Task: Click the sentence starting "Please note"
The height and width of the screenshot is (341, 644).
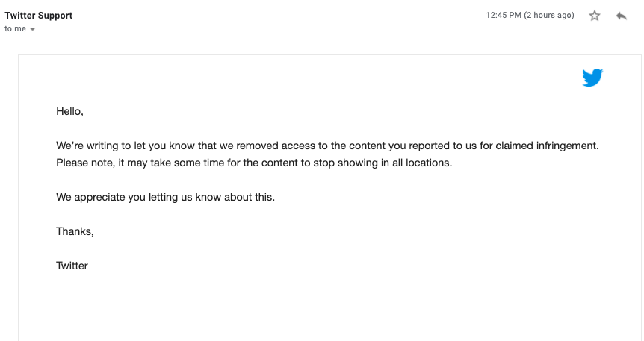Action: coord(254,163)
